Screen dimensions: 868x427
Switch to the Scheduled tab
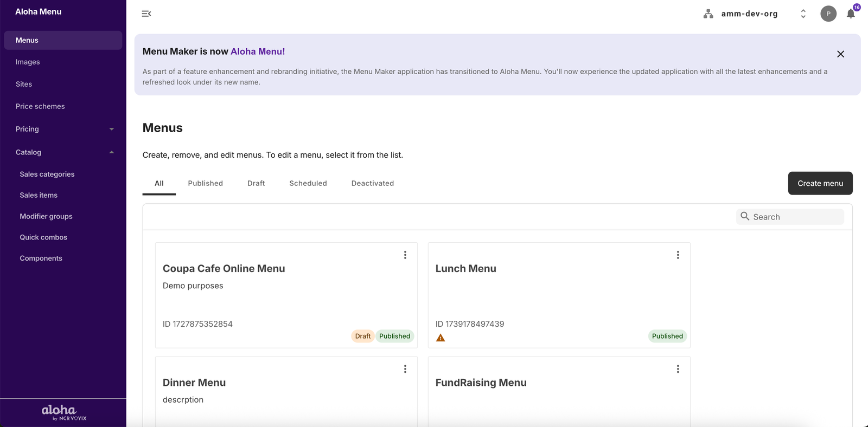point(308,183)
